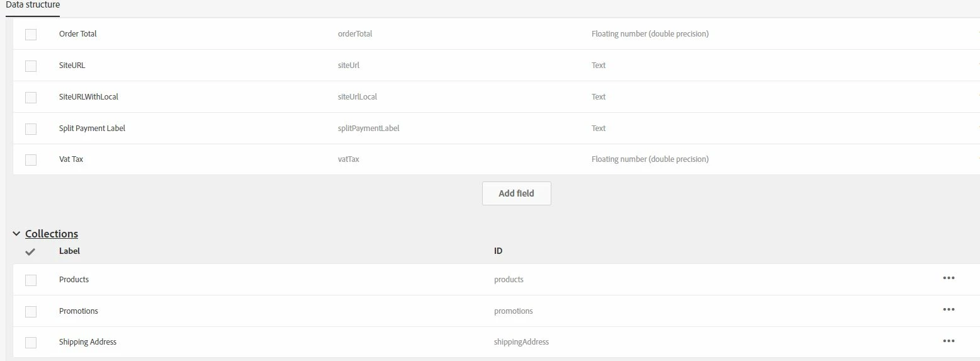Viewport: 980px width, 361px height.
Task: Select the Products collection checkbox
Action: click(31, 280)
